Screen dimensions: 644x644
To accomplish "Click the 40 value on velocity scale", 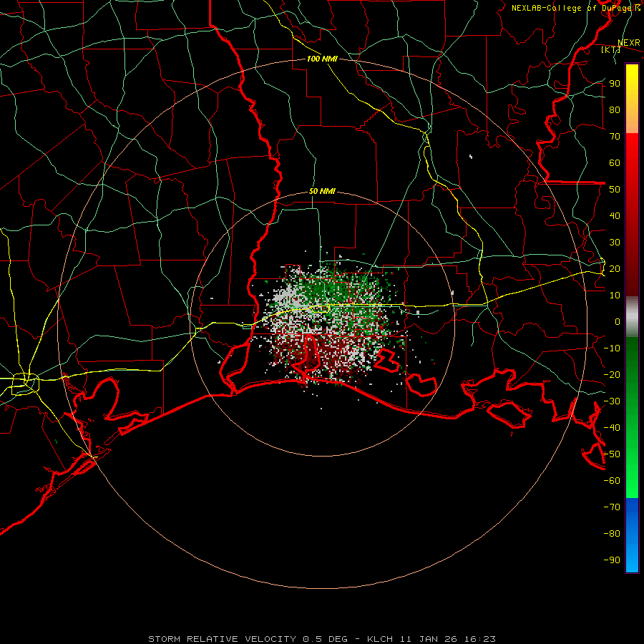I will click(x=615, y=216).
